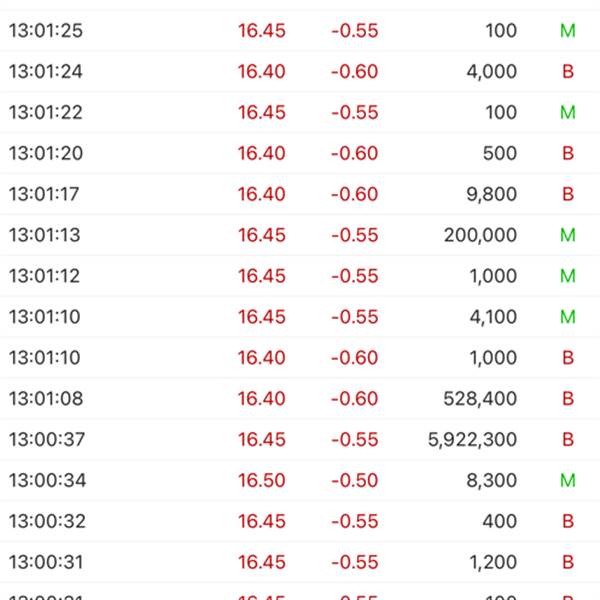Click the M marker at 13:00:34

(567, 481)
